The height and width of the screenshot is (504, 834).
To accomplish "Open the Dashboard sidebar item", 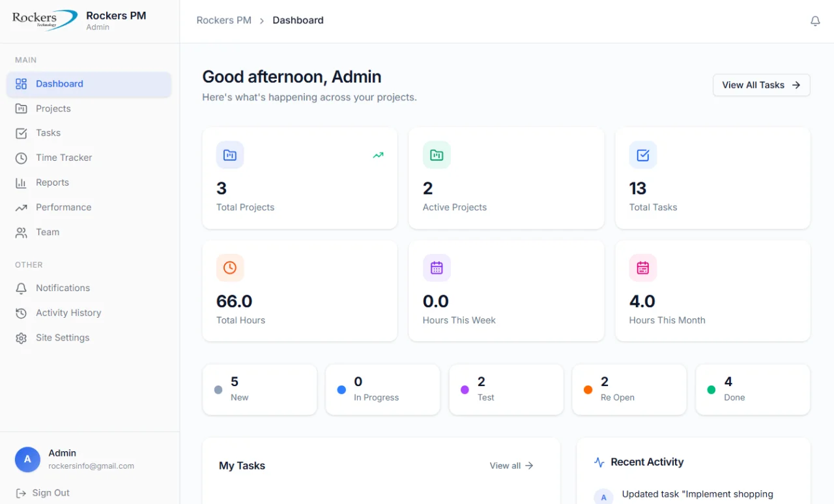I will [89, 84].
